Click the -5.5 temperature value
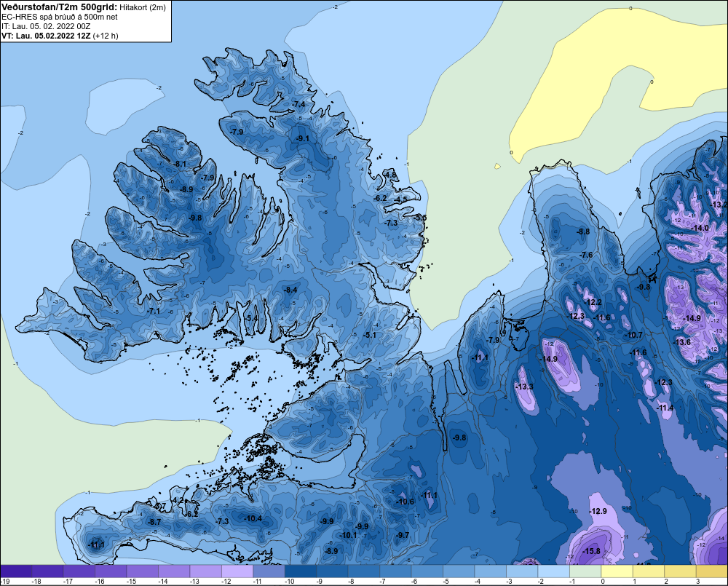 420,218
